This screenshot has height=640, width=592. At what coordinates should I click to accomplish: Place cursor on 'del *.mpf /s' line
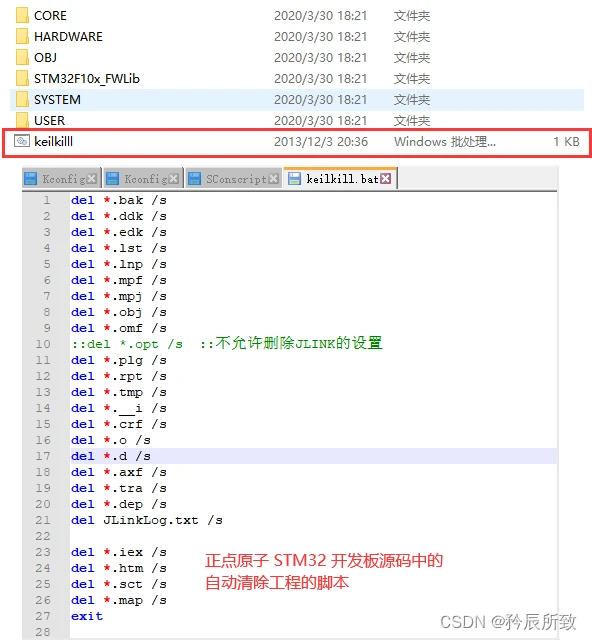[119, 280]
